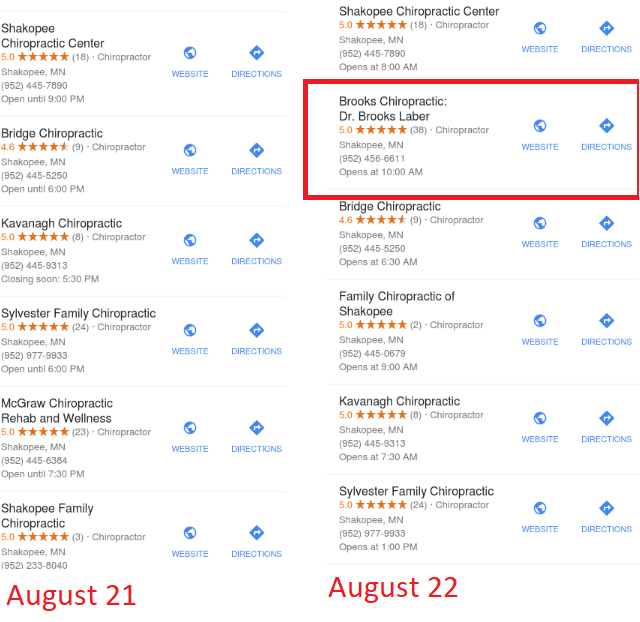
Task: Click DIRECTIONS label for McGraw Chiropractic
Action: coord(257,449)
